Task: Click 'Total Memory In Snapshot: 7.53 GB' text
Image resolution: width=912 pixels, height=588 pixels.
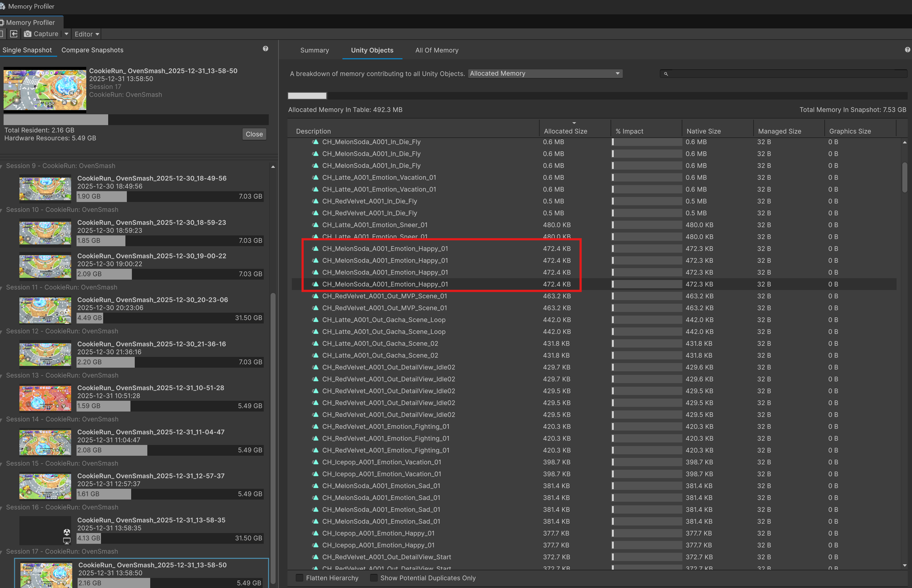Action: [x=852, y=110]
